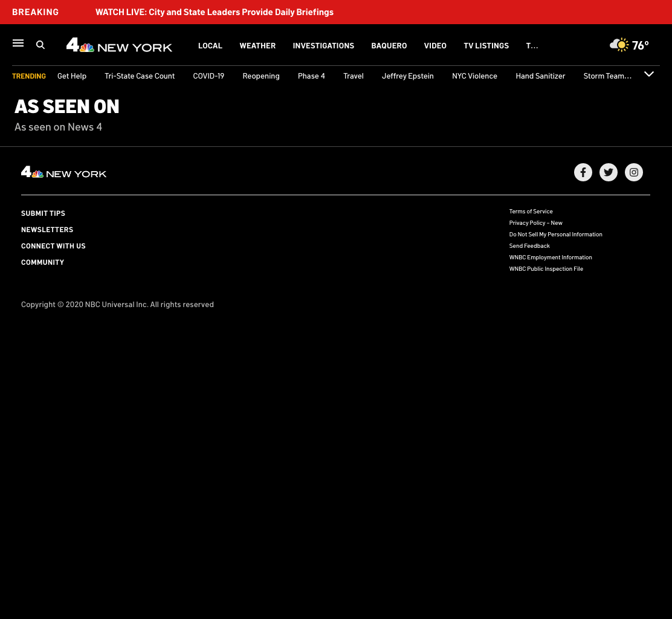Viewport: 672px width, 619px height.
Task: Open the Twitter social icon
Action: click(608, 172)
